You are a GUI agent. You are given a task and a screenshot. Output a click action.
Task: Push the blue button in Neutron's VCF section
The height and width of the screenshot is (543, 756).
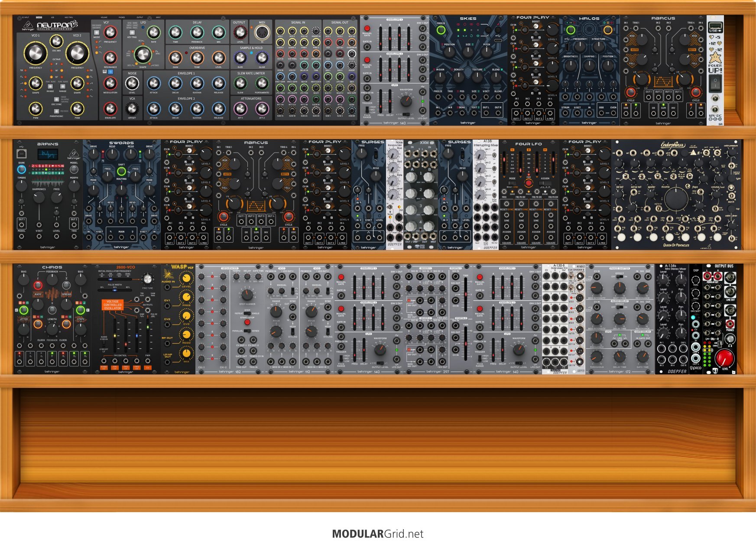tap(110, 72)
